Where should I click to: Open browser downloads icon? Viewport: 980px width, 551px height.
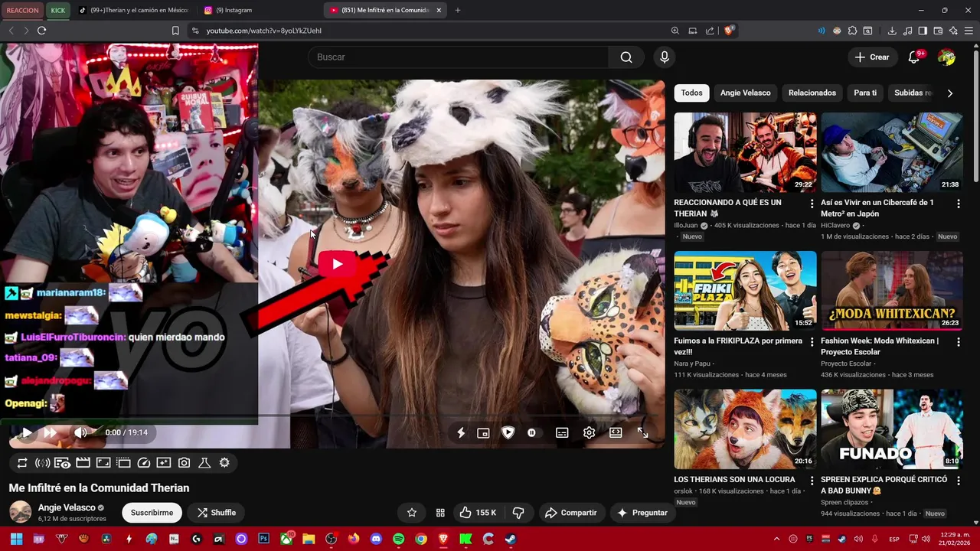[892, 31]
